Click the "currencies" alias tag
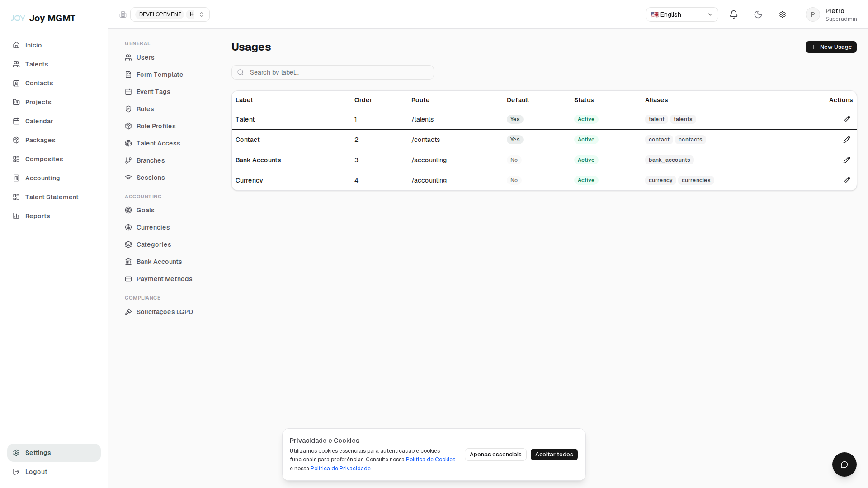The image size is (868, 488). 696,180
